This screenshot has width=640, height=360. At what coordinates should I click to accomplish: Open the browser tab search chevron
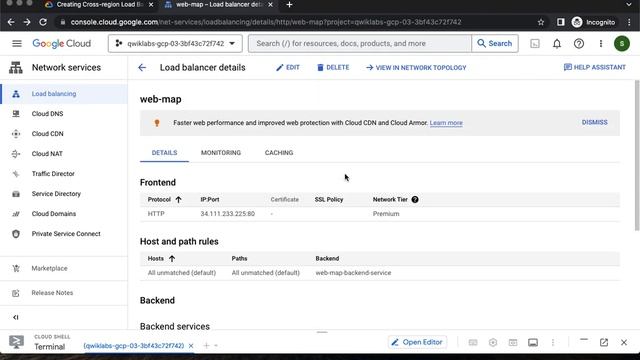[629, 4]
